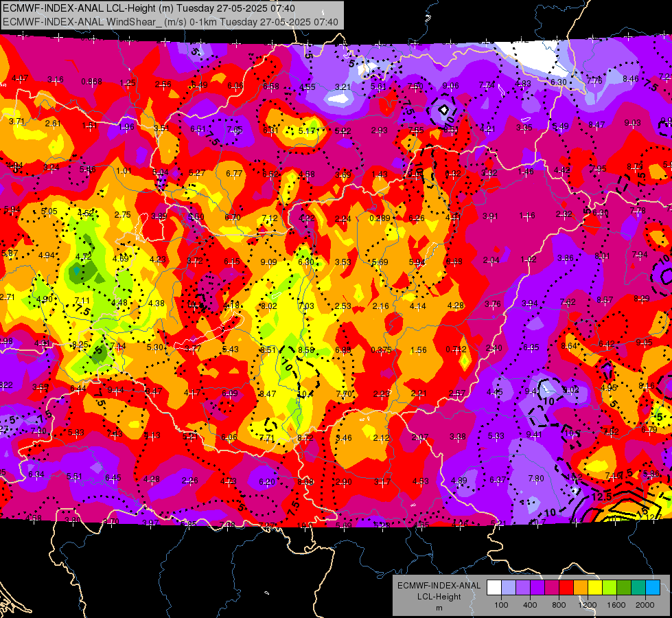672x618 pixels.
Task: Click the 0.375 wind shear value
Action: point(381,350)
